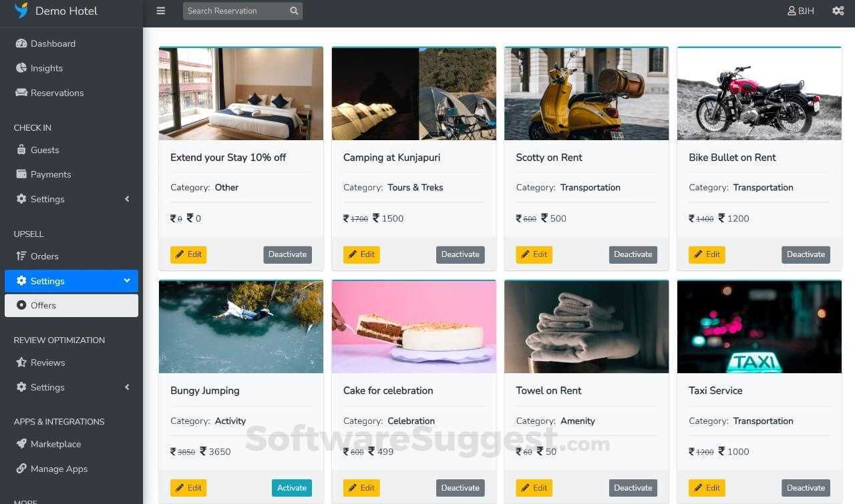This screenshot has width=855, height=504.
Task: Click the Search Reservation input field
Action: tap(235, 11)
